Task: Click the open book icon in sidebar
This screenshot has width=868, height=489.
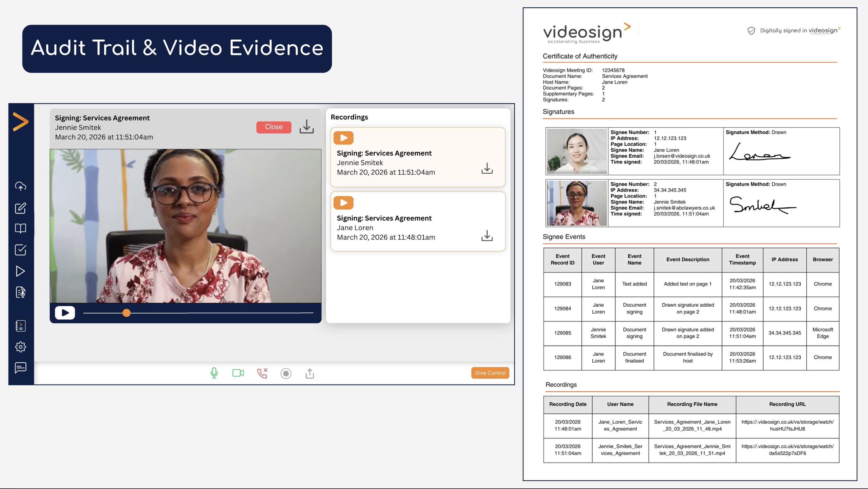Action: pos(21,228)
